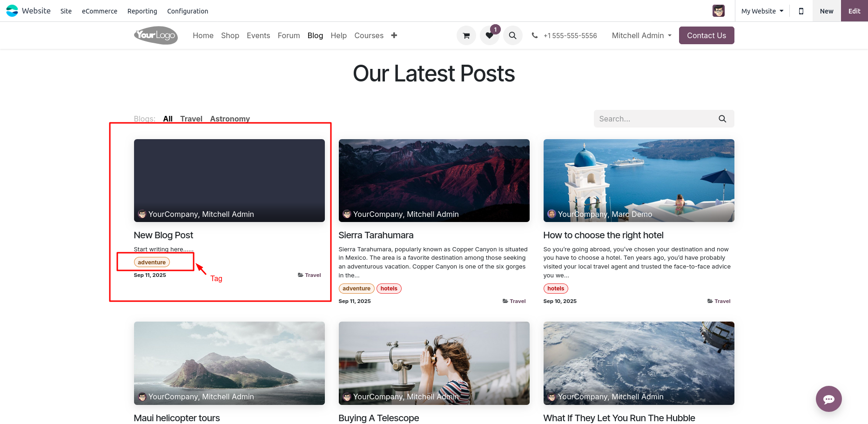Click the YourLogo site logo
The width and height of the screenshot is (868, 424).
156,35
